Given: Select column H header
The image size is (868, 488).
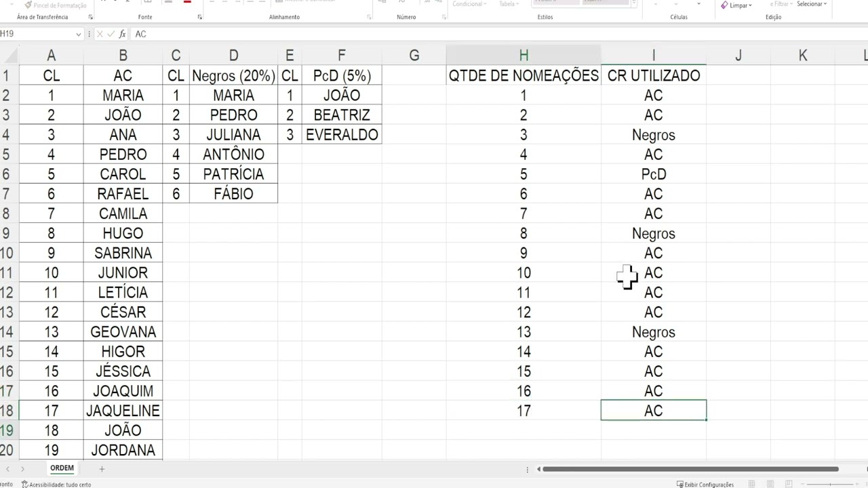Looking at the screenshot, I should 524,56.
